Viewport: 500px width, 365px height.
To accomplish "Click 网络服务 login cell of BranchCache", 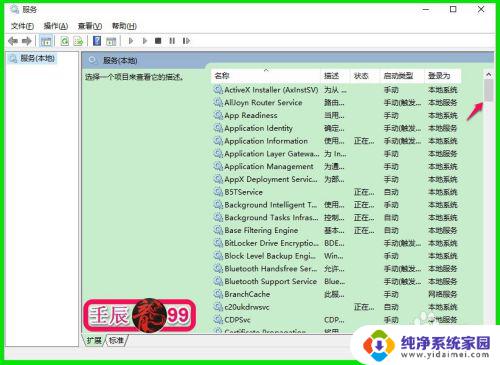I will coord(442,294).
